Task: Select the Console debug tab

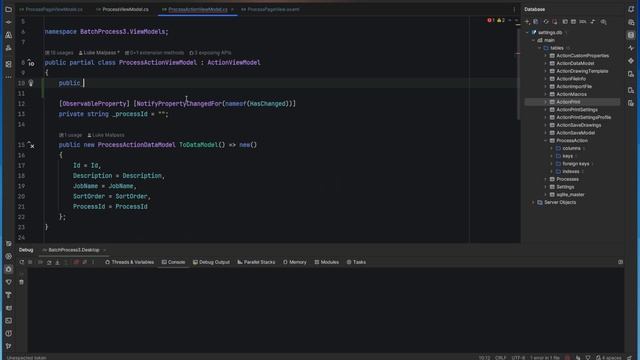Action: 173,262
